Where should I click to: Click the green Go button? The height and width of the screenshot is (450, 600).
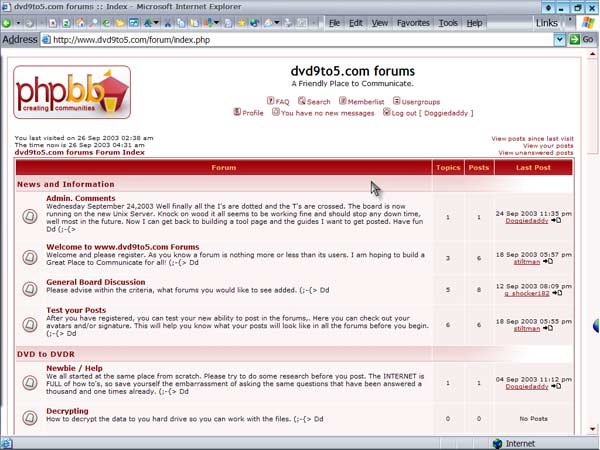(581, 39)
